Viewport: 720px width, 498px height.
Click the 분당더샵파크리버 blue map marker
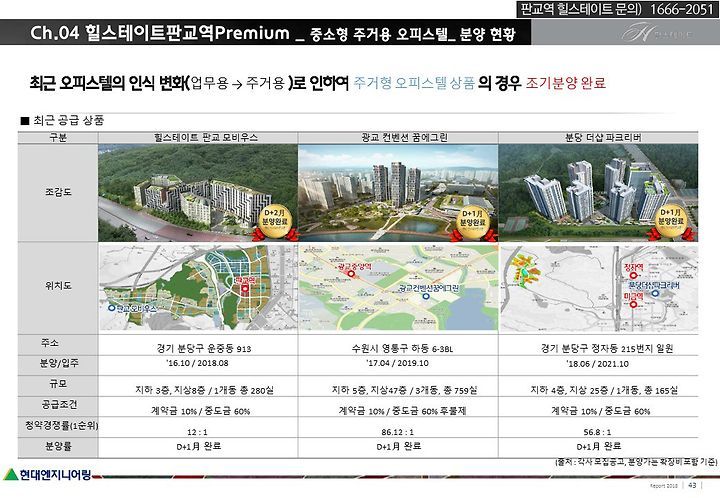click(655, 293)
